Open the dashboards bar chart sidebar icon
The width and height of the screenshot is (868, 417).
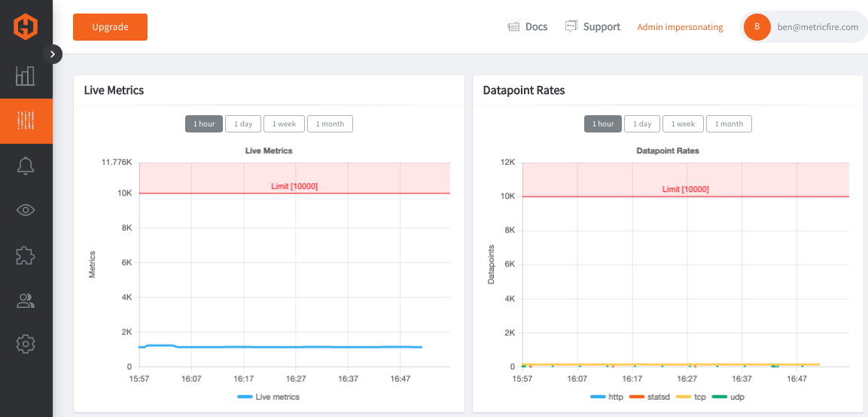point(26,76)
